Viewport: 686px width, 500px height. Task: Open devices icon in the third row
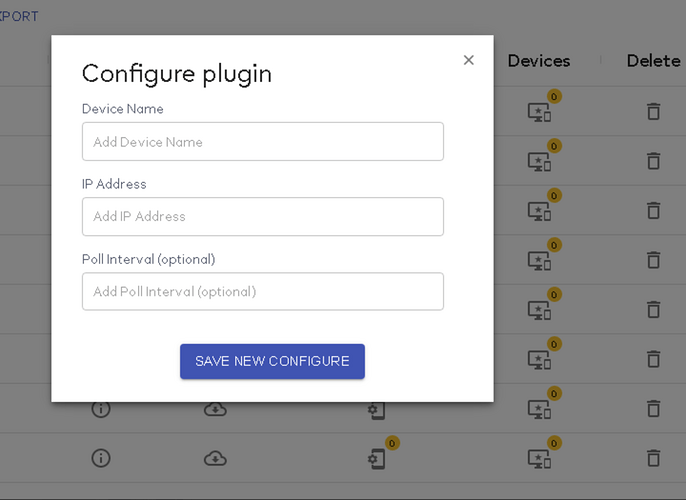[539, 211]
